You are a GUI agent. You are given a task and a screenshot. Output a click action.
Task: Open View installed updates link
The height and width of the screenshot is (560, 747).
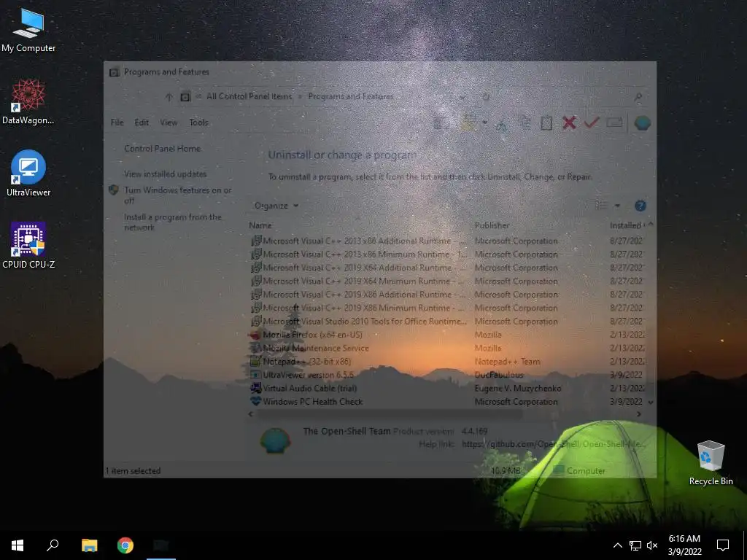click(x=166, y=174)
